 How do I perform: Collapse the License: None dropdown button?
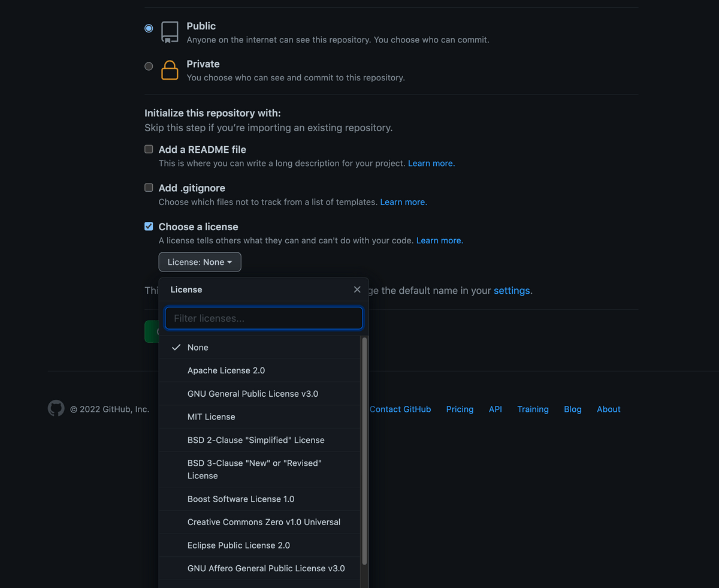point(200,262)
